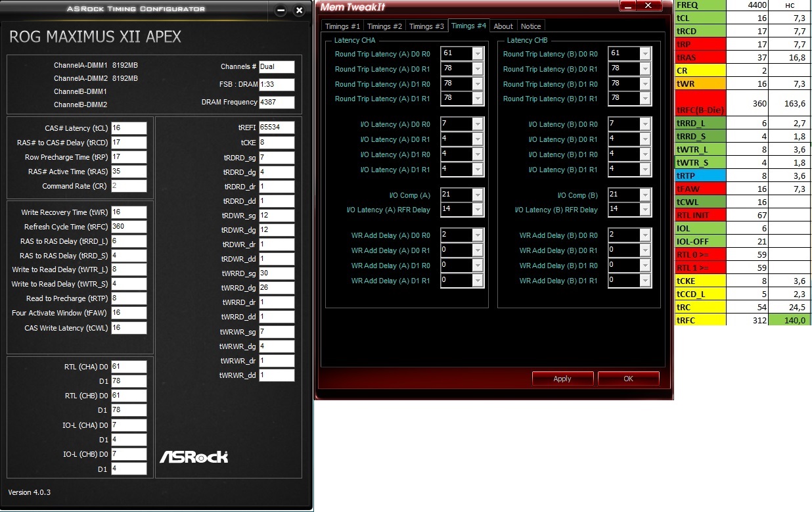
Task: Expand I/O Latency (B) D0 R1 dropdown
Action: point(644,139)
